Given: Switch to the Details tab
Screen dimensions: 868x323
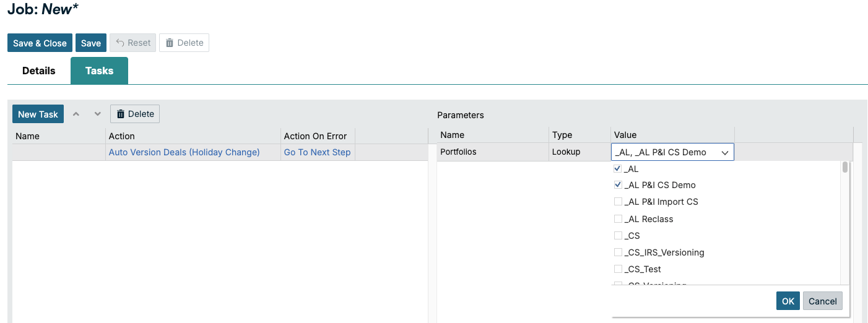Looking at the screenshot, I should pyautogui.click(x=39, y=71).
